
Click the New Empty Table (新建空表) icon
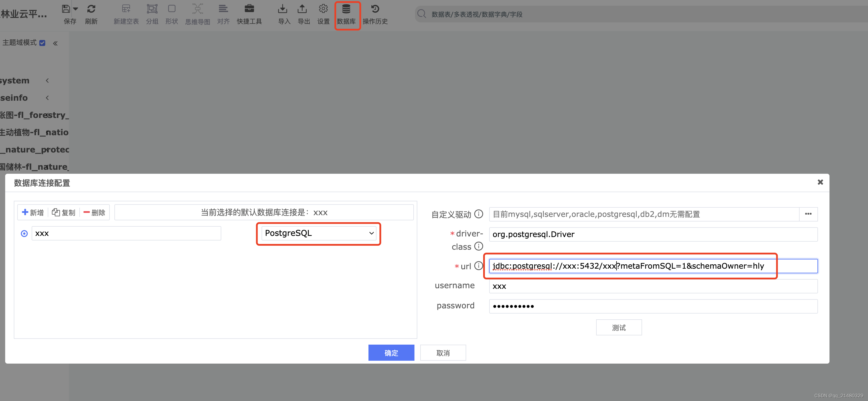(x=126, y=9)
